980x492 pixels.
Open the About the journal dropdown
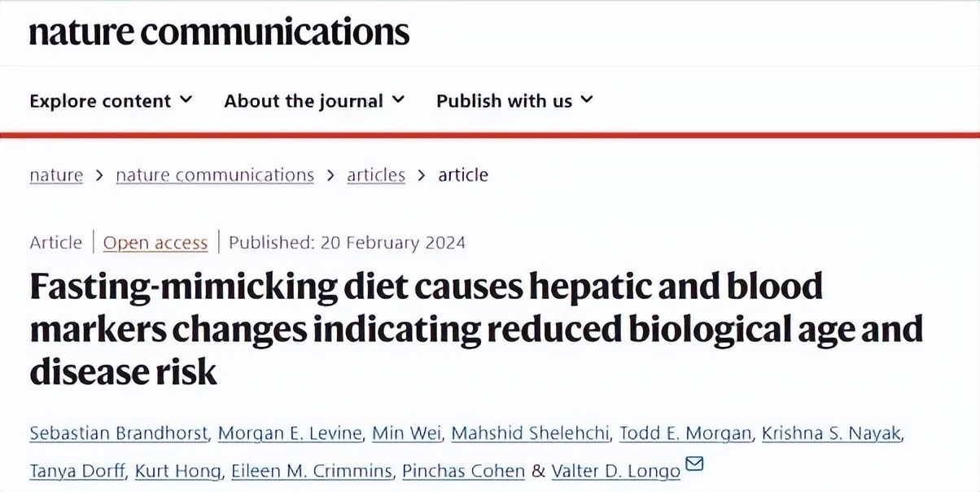point(314,101)
